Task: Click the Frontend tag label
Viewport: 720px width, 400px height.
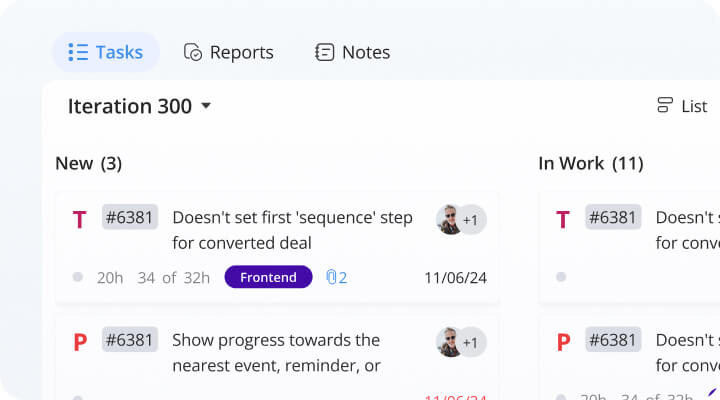Action: click(268, 277)
